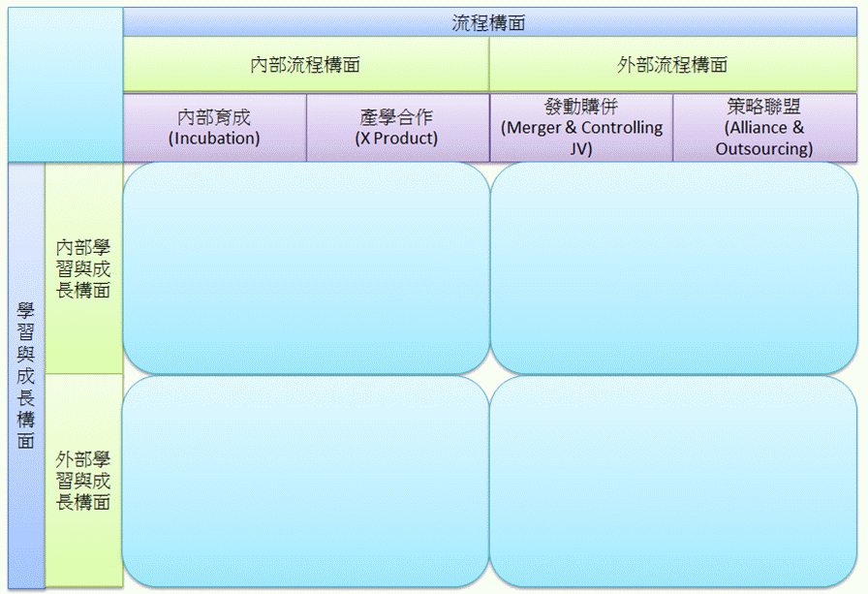Viewport: 868px width, 594px height.
Task: Click the 產學合作 (X Product) box
Action: pyautogui.click(x=397, y=128)
